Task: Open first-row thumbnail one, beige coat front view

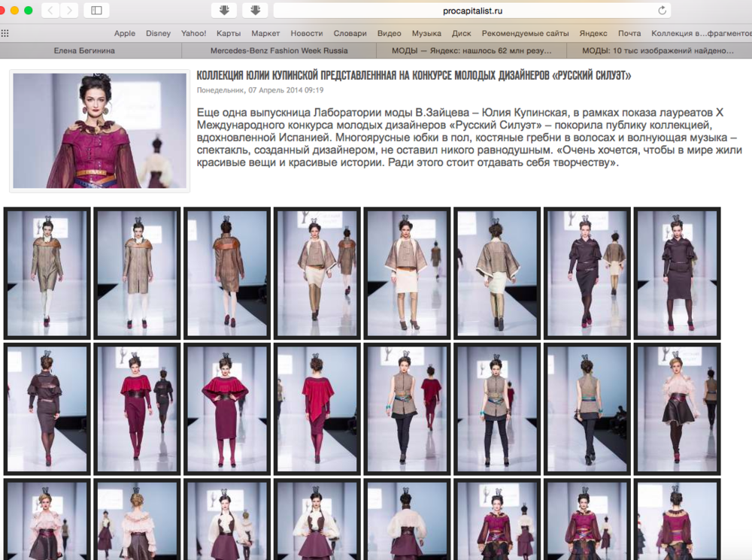Action: point(47,274)
